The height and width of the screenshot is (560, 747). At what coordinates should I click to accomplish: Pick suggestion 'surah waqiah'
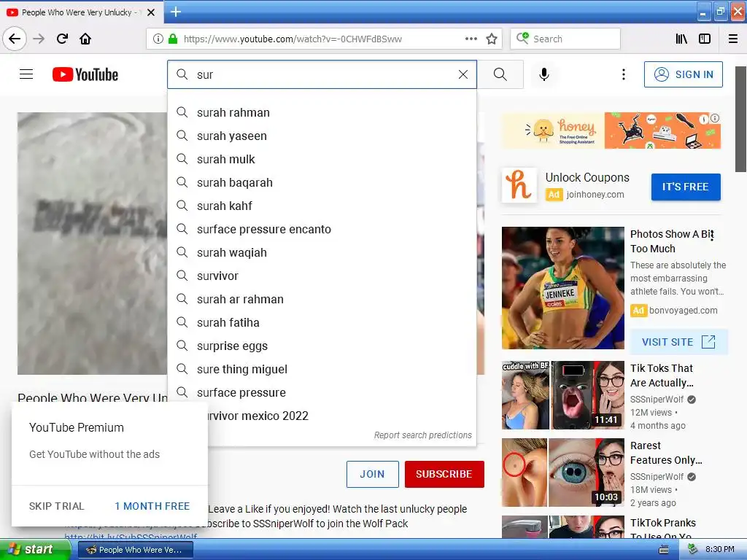(x=322, y=252)
